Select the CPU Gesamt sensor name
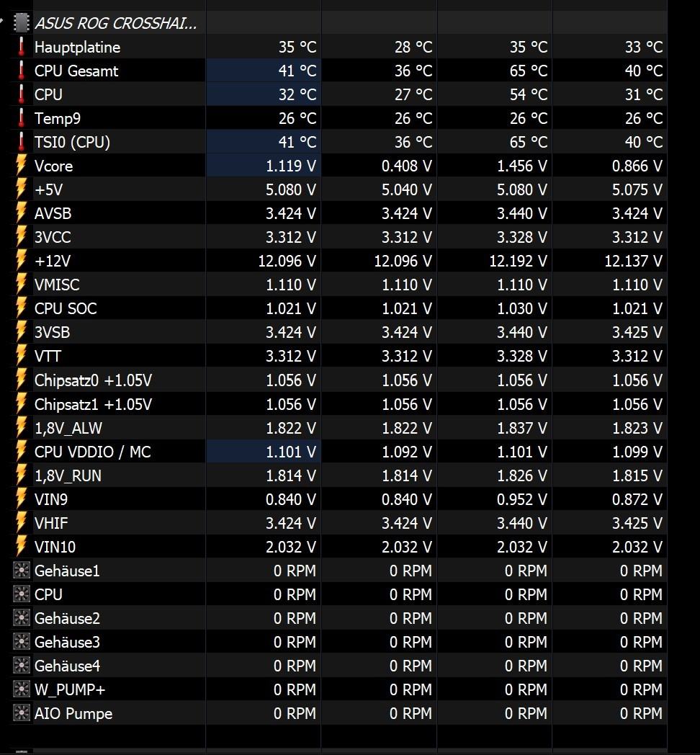Viewport: 700px width, 755px height. click(x=76, y=71)
